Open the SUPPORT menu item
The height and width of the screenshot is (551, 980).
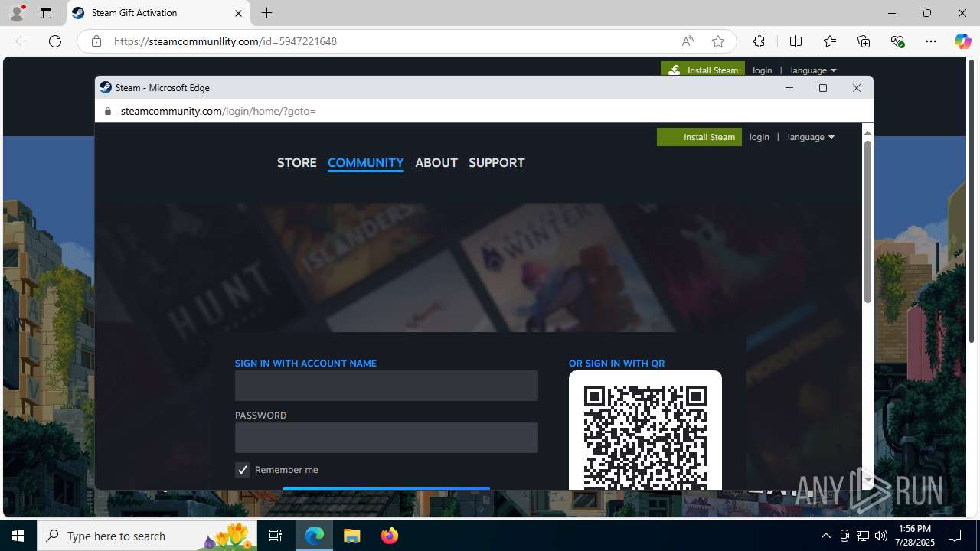(496, 162)
